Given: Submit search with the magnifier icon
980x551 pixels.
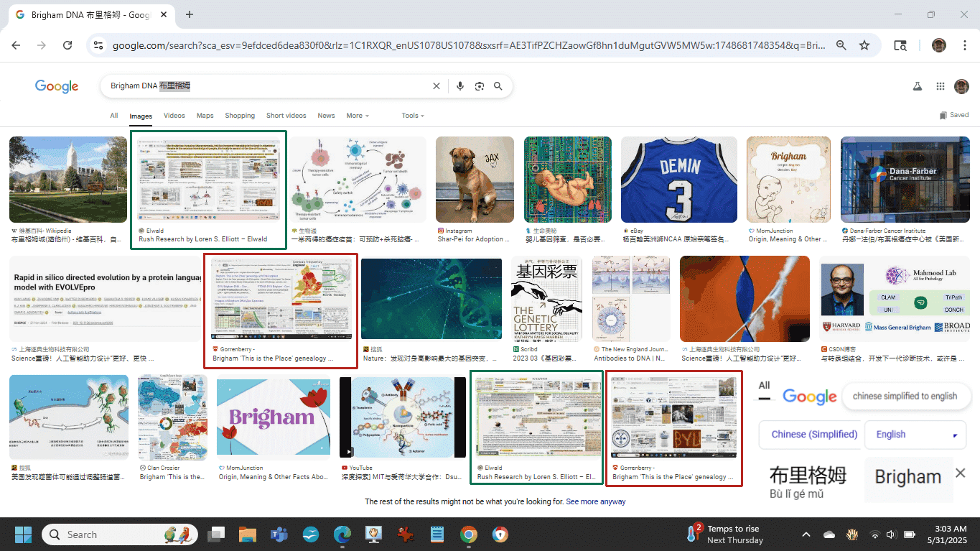Looking at the screenshot, I should click(x=498, y=86).
